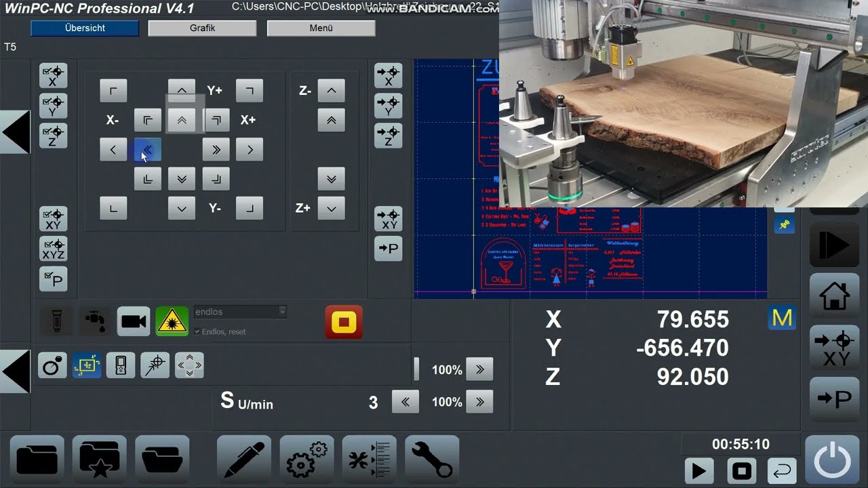Select the four-direction jog arrows icon
Image resolution: width=868 pixels, height=488 pixels.
click(189, 365)
